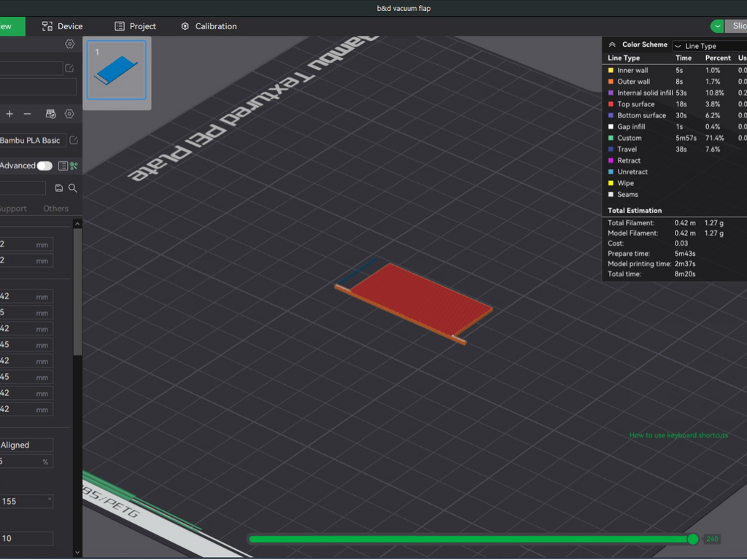This screenshot has width=747, height=560.
Task: Collapse the Color Scheme panel
Action: [x=612, y=44]
